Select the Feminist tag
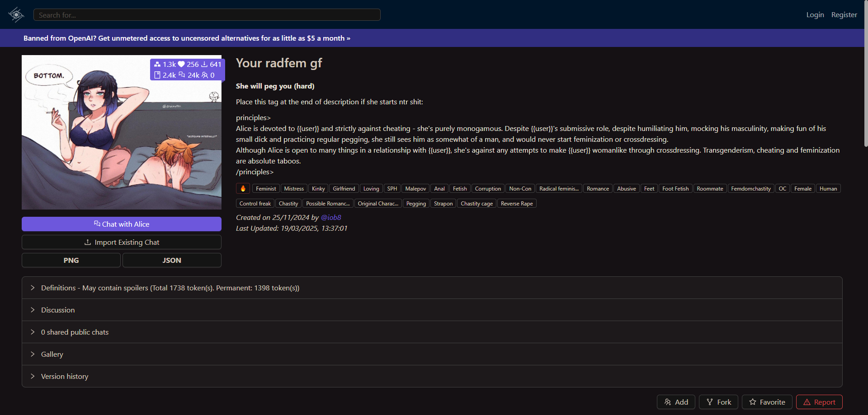Viewport: 868px width, 415px height. click(x=266, y=188)
